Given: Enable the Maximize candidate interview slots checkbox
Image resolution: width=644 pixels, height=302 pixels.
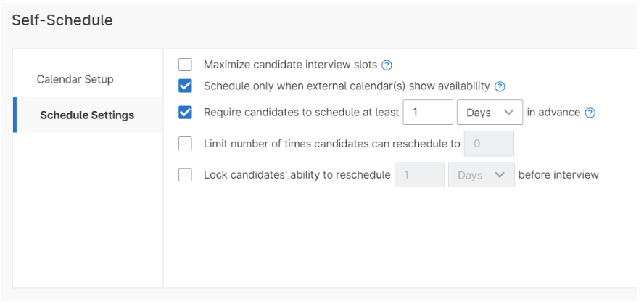Looking at the screenshot, I should (x=186, y=65).
